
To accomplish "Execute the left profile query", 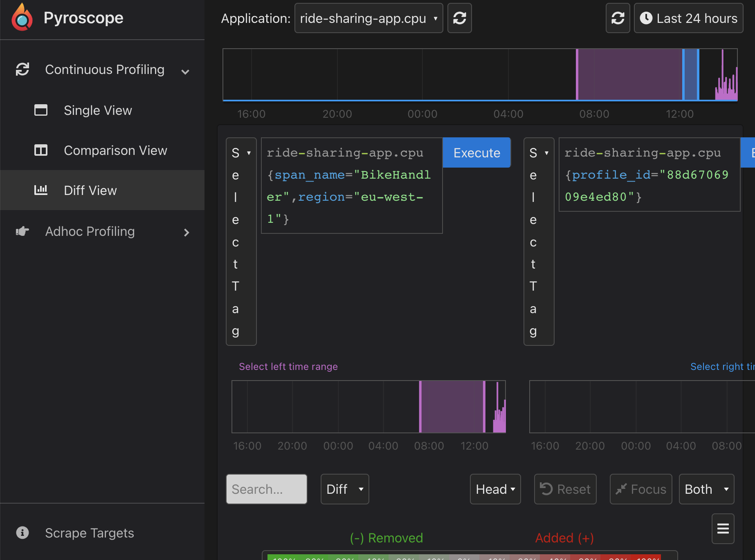I will (x=476, y=152).
